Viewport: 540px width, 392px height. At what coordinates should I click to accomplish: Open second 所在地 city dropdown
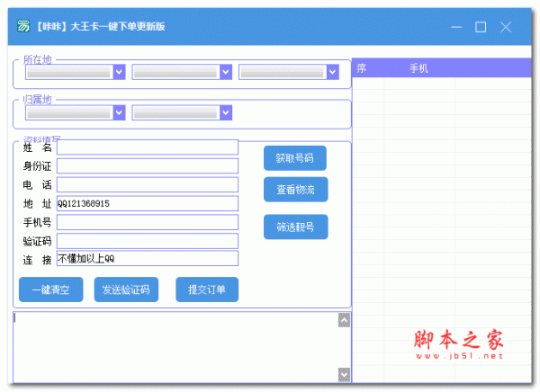182,72
